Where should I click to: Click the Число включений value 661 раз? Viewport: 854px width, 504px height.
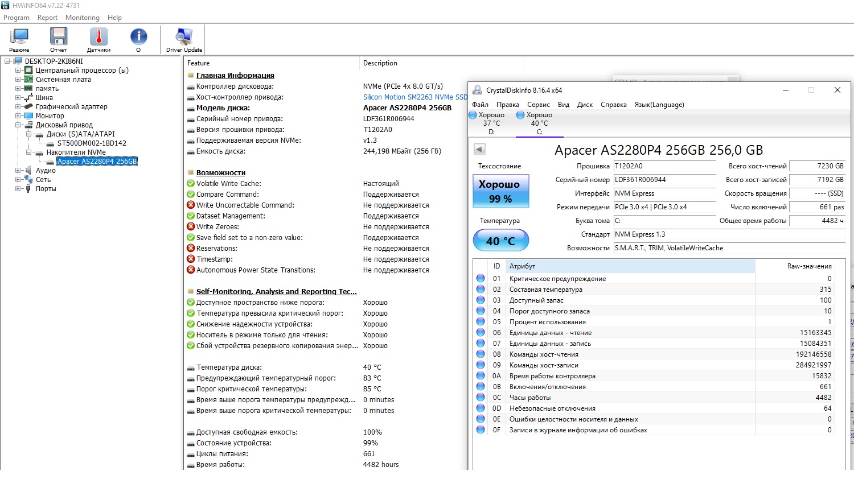click(x=818, y=207)
